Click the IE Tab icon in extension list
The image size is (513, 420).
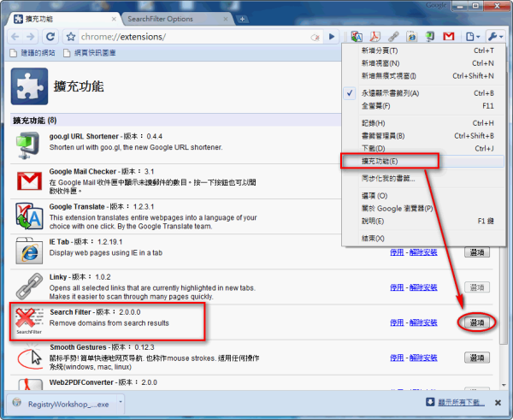[29, 251]
